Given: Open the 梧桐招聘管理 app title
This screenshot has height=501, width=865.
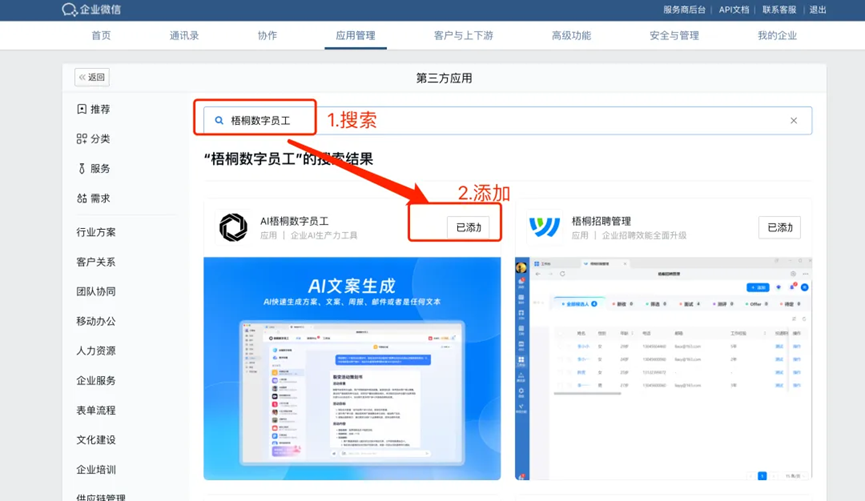Looking at the screenshot, I should (601, 221).
